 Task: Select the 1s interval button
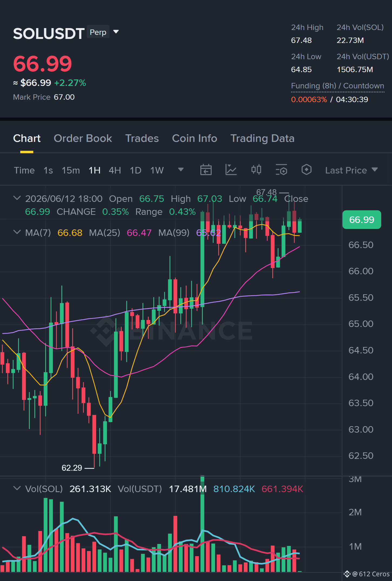pyautogui.click(x=48, y=170)
